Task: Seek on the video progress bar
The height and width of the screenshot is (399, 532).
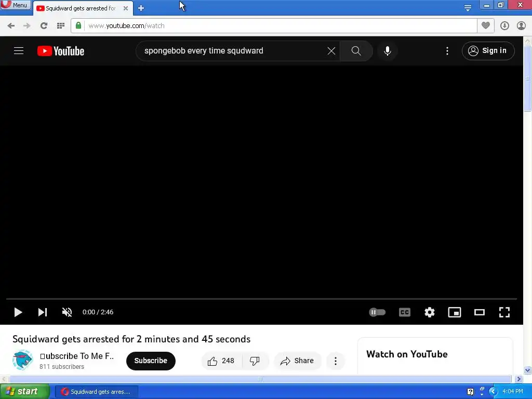Action: point(262,299)
